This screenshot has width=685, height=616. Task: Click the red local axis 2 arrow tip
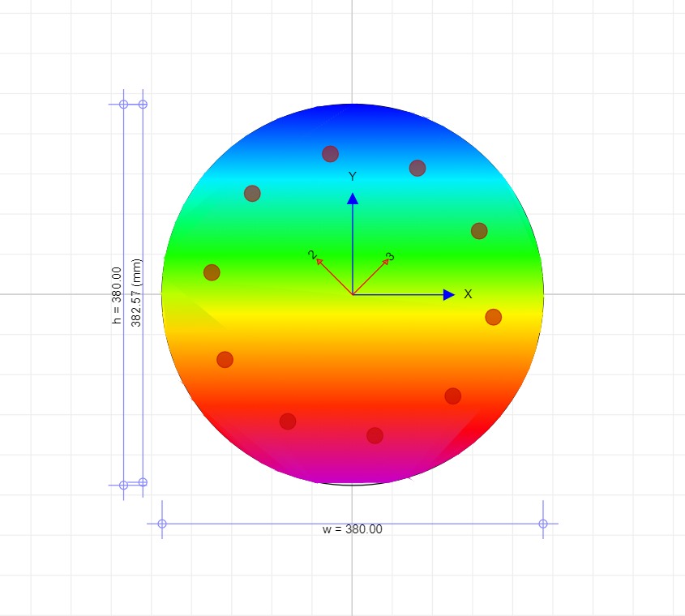pos(319,260)
